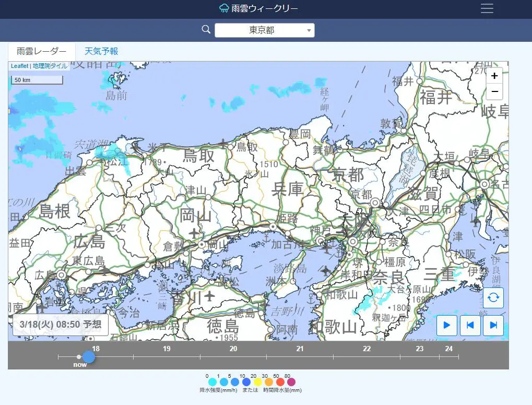Jump to day 20 on timeline
Screen dimensions: 532x405
233,349
